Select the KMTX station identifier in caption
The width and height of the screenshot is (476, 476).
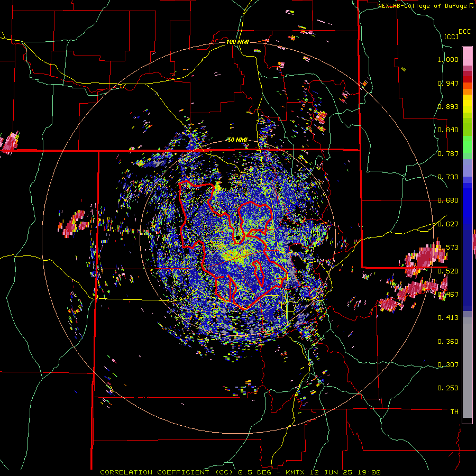click(295, 472)
